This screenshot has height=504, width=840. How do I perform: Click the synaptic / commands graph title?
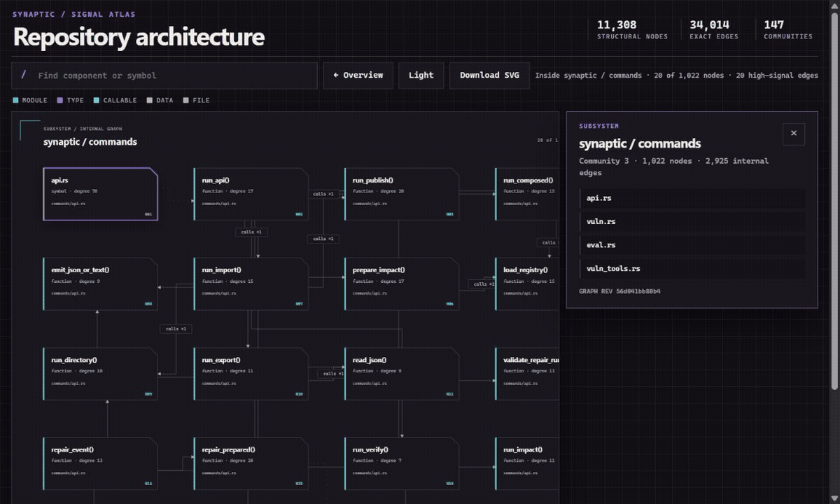click(90, 142)
